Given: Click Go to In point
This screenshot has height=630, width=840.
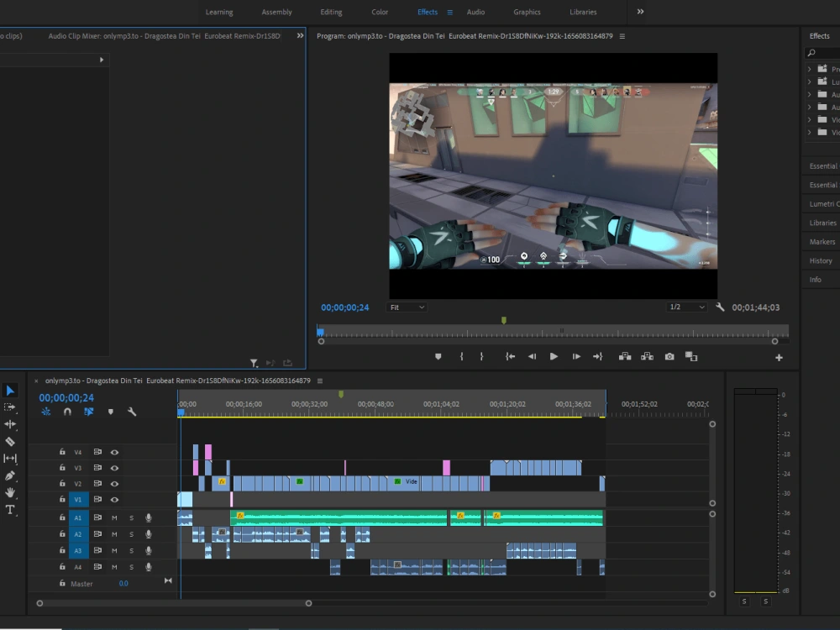Looking at the screenshot, I should (510, 357).
